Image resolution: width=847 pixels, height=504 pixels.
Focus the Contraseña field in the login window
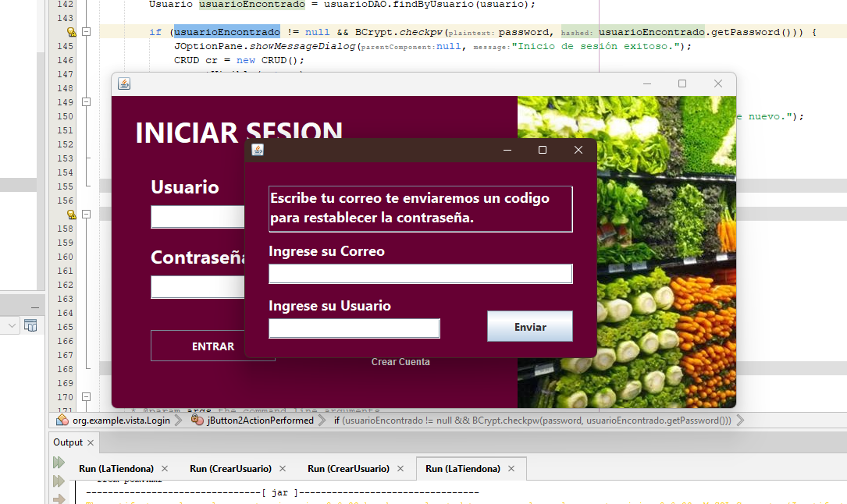coord(198,287)
